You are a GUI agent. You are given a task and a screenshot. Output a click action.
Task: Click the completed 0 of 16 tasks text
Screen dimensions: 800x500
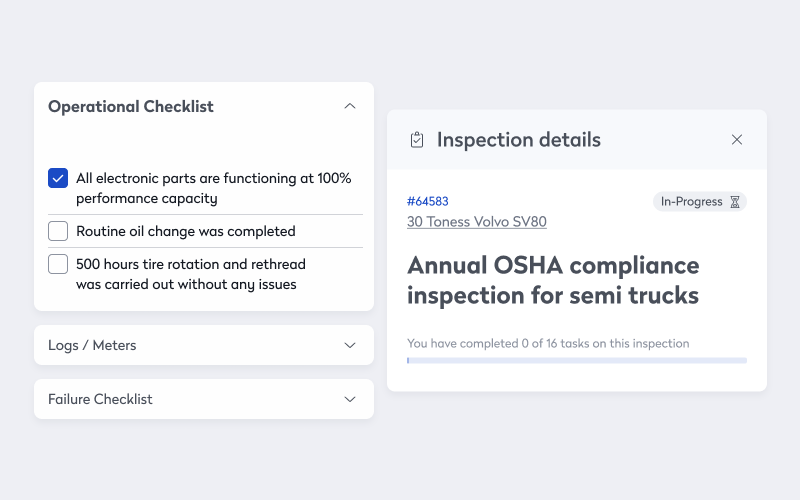pos(548,343)
